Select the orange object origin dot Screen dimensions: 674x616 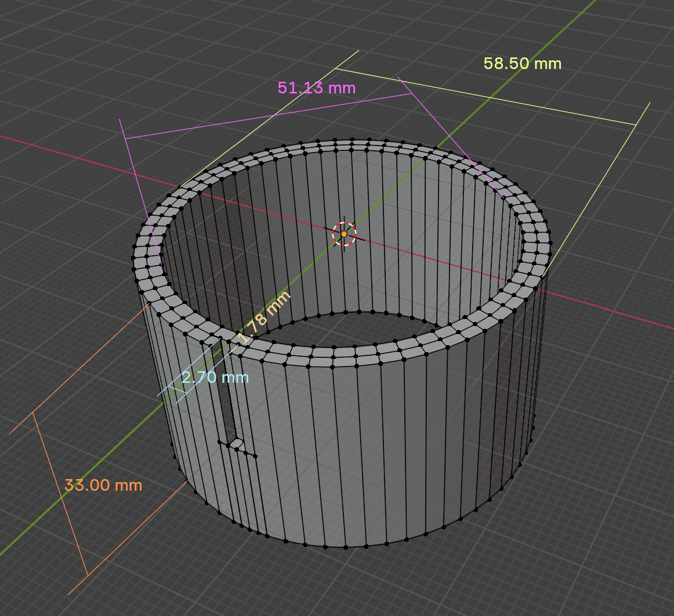click(x=344, y=234)
